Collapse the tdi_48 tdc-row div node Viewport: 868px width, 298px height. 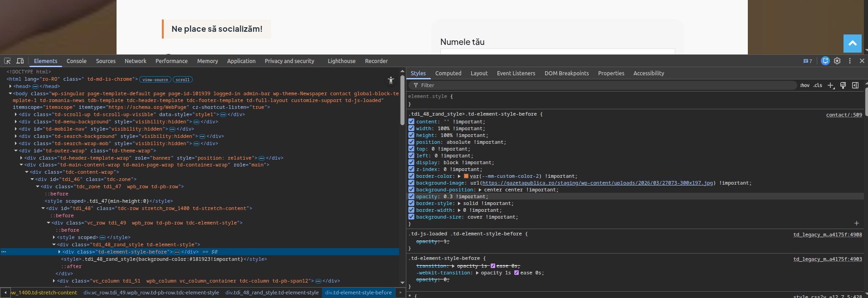(43, 208)
